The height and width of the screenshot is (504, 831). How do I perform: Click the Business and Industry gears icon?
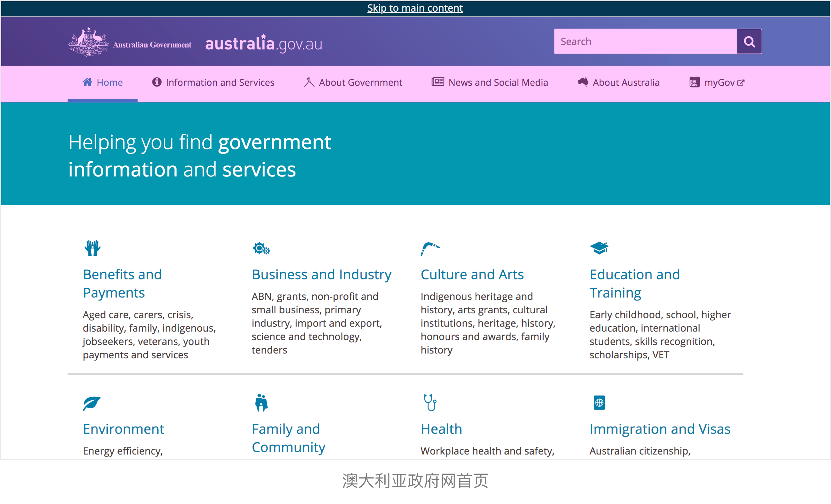click(261, 249)
